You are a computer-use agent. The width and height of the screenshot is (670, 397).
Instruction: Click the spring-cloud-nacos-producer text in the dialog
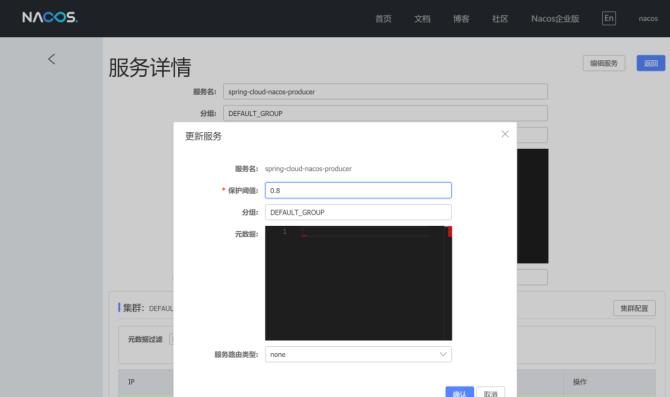coord(308,169)
